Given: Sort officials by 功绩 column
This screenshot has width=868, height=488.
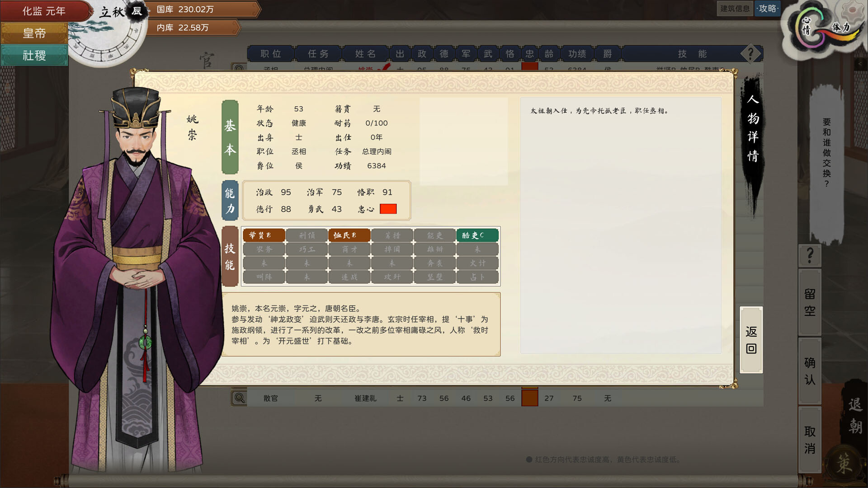Looking at the screenshot, I should (577, 54).
